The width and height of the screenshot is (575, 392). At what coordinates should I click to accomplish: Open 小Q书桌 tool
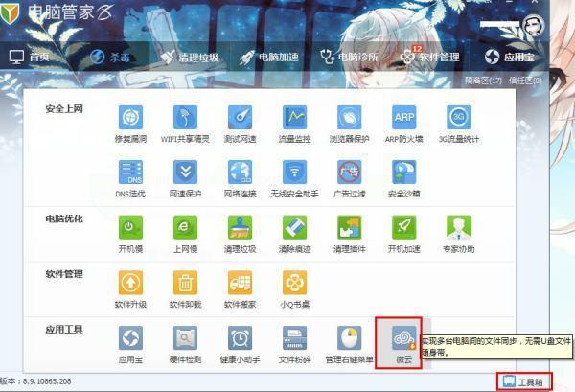point(294,289)
